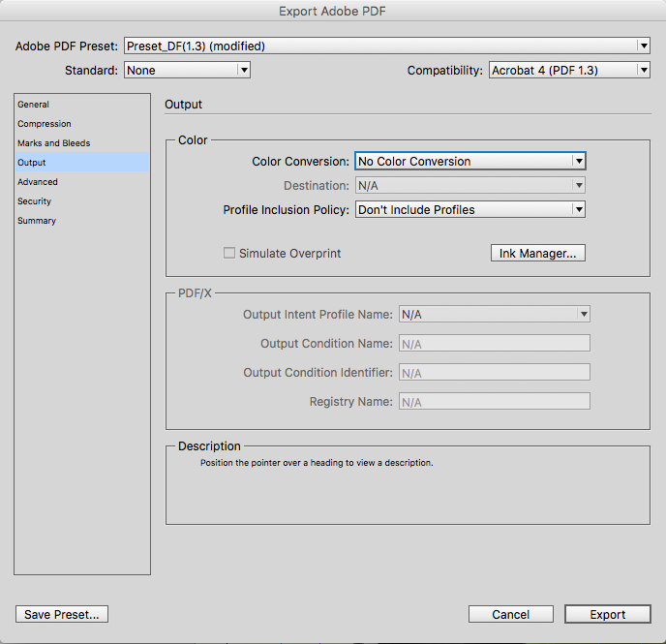Click the Color Conversion label
Viewport: 666px width, 644px height.
click(x=300, y=162)
